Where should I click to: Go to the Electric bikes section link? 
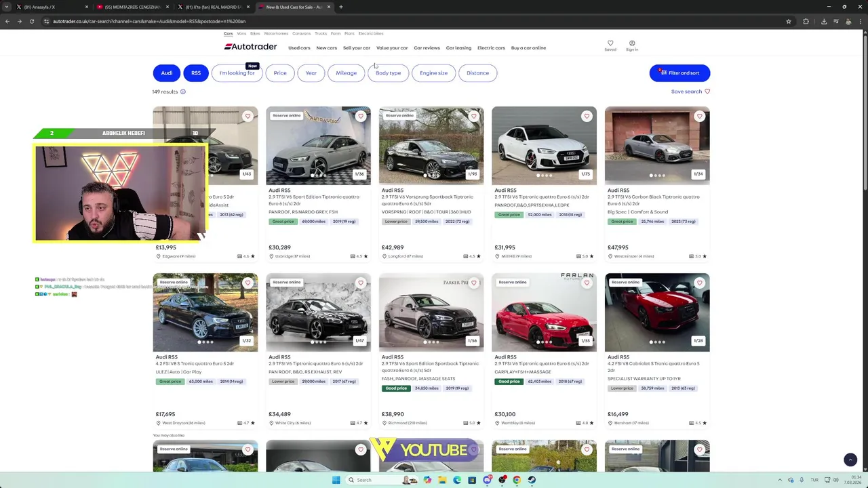371,33
